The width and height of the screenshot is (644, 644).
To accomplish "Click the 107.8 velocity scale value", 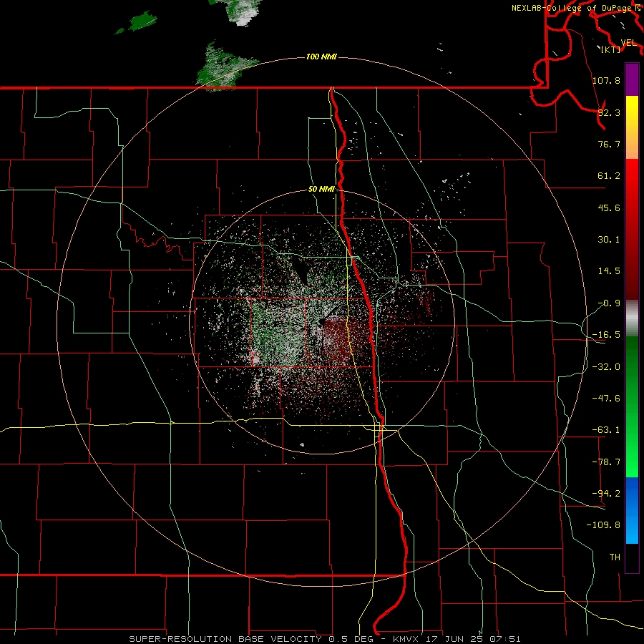I will [606, 80].
